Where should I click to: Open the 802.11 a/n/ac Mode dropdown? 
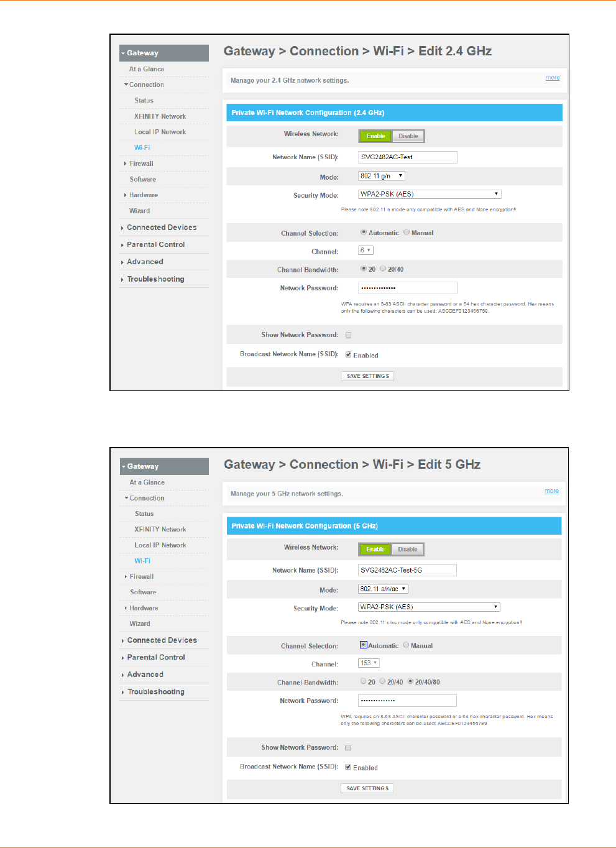tap(383, 589)
